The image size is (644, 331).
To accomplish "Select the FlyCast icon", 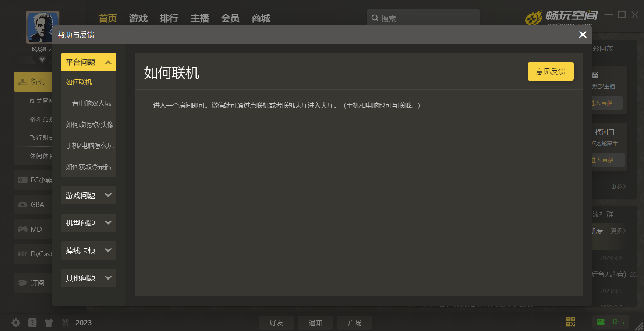I will (23, 254).
